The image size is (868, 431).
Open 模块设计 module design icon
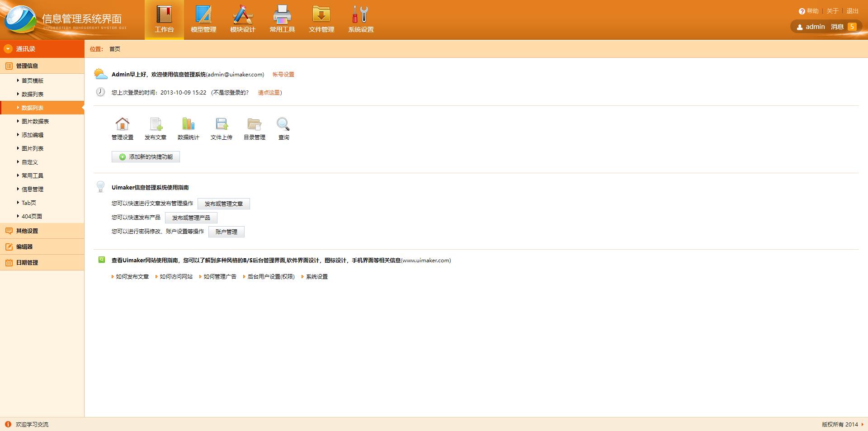(x=243, y=14)
